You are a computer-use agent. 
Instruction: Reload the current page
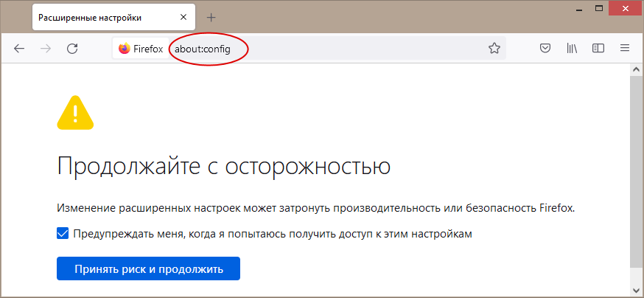tap(72, 49)
